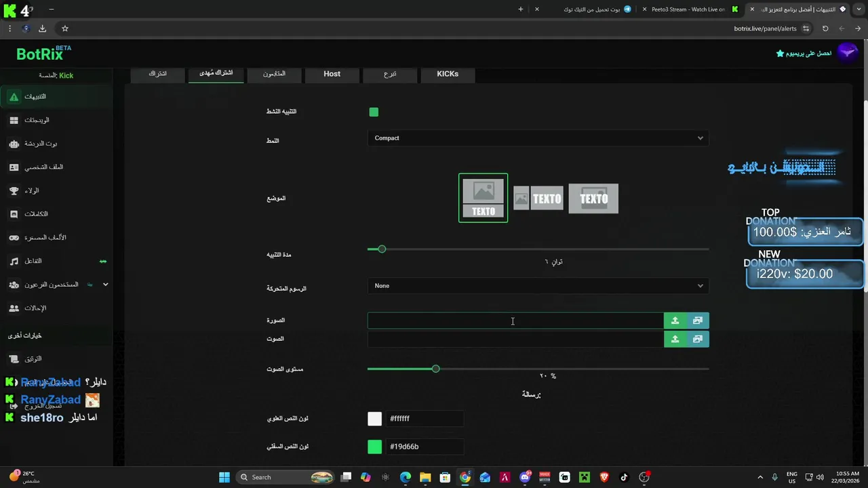This screenshot has height=488, width=868.
Task: Open Microsoft Edge from the taskbar
Action: [x=406, y=477]
